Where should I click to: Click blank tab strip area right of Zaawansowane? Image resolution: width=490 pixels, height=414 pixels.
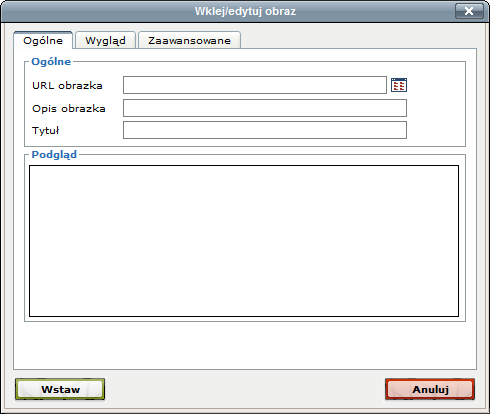click(358, 40)
